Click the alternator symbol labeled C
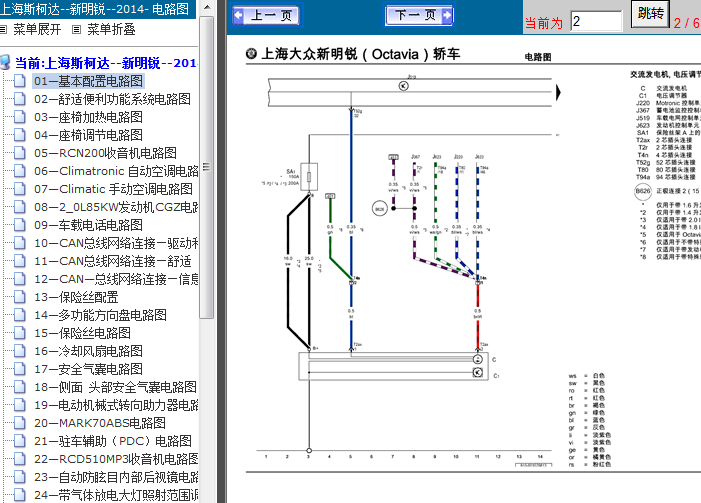The image size is (701, 503). (477, 359)
